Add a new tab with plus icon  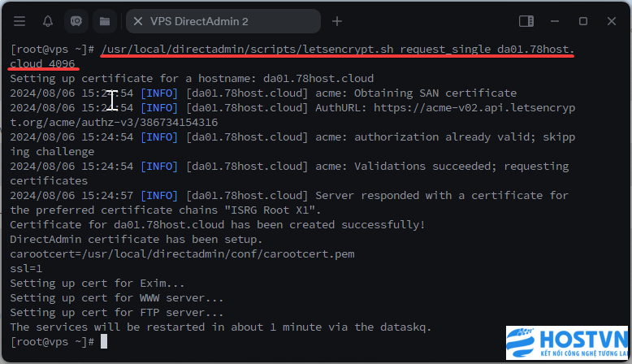337,21
